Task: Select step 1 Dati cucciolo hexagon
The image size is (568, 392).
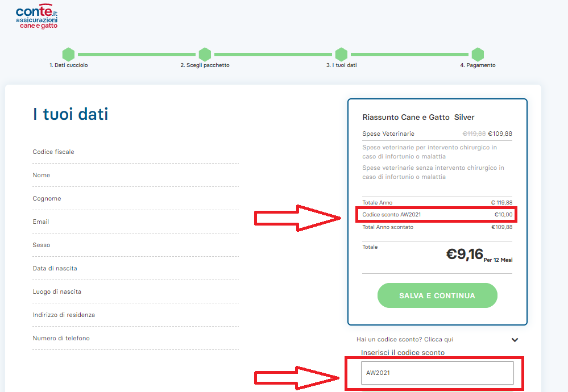Action: click(68, 55)
